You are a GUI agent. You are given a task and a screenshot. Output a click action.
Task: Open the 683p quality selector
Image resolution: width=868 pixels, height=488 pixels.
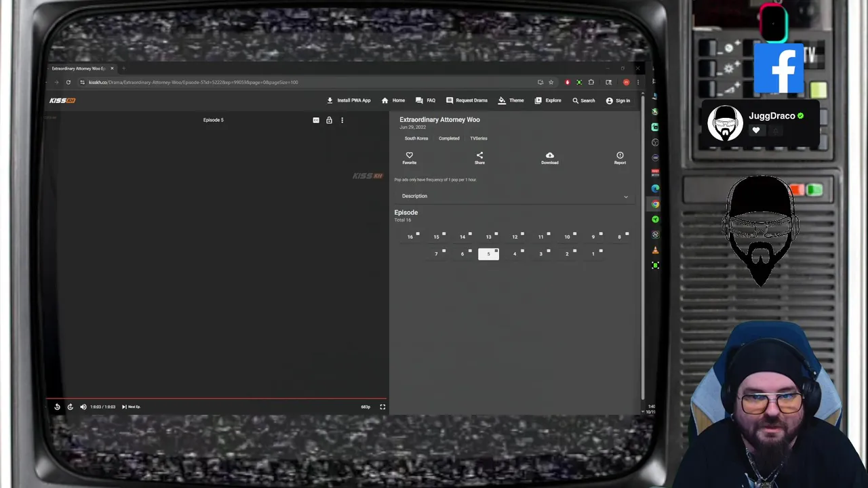[366, 407]
